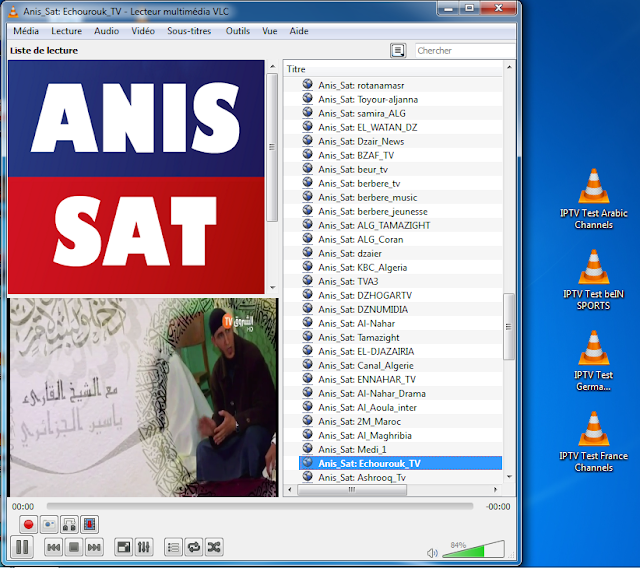Click globe icon beside ENNAHAR_TV entry
This screenshot has width=640, height=568.
[307, 378]
